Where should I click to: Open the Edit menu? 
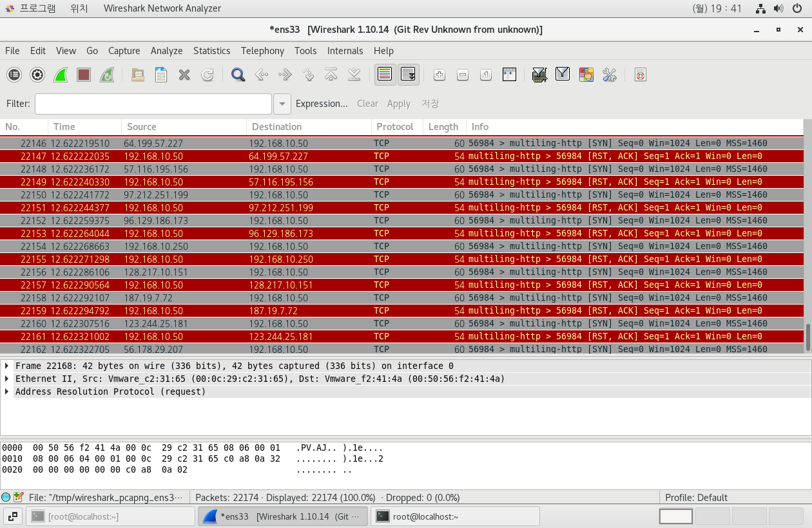[38, 51]
